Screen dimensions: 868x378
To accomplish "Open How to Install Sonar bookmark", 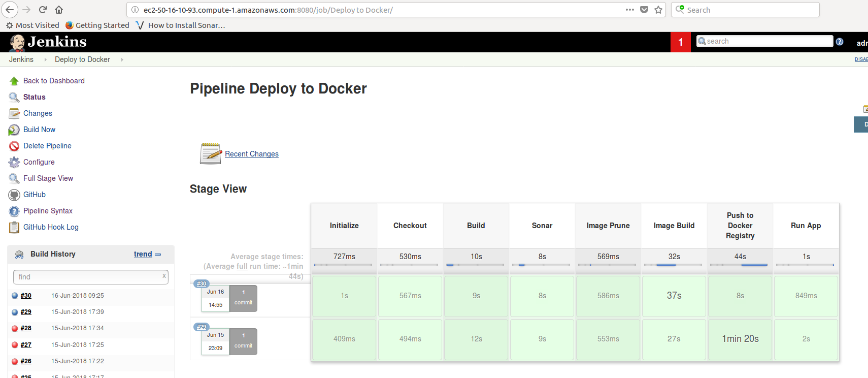I will (181, 25).
